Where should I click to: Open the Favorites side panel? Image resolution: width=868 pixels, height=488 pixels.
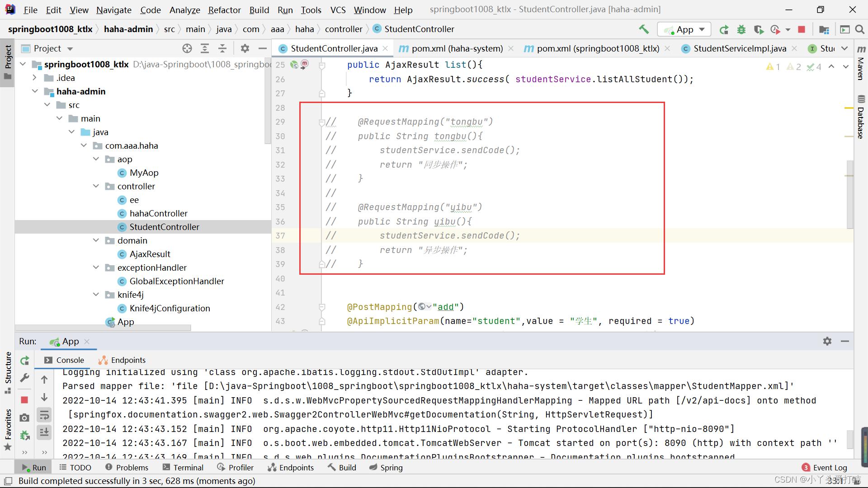tap(8, 430)
